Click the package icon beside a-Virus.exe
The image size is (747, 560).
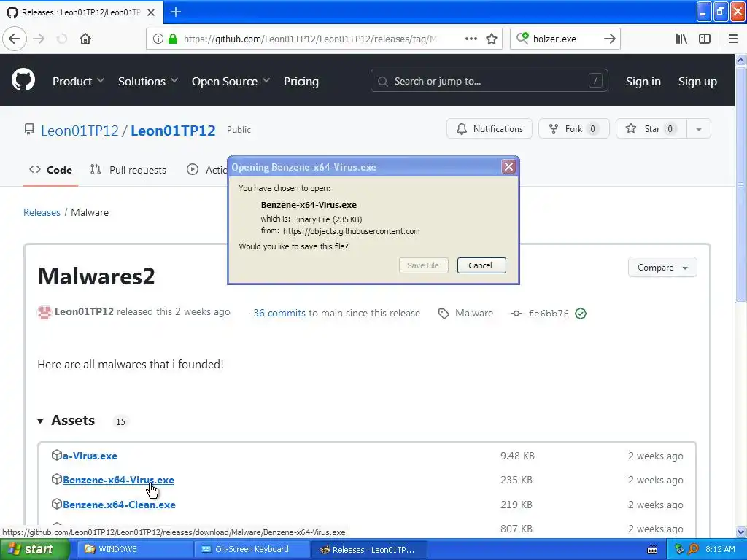(x=57, y=455)
